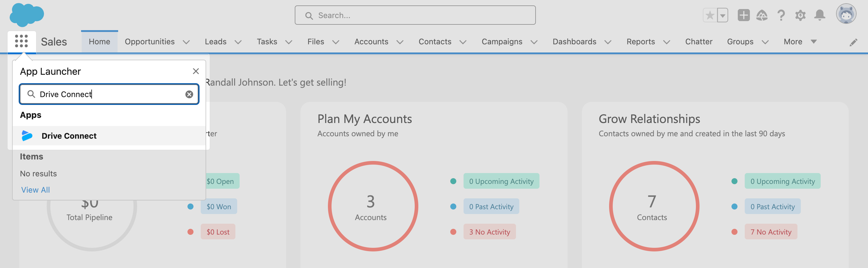
Task: Show notifications via bell icon
Action: 819,15
